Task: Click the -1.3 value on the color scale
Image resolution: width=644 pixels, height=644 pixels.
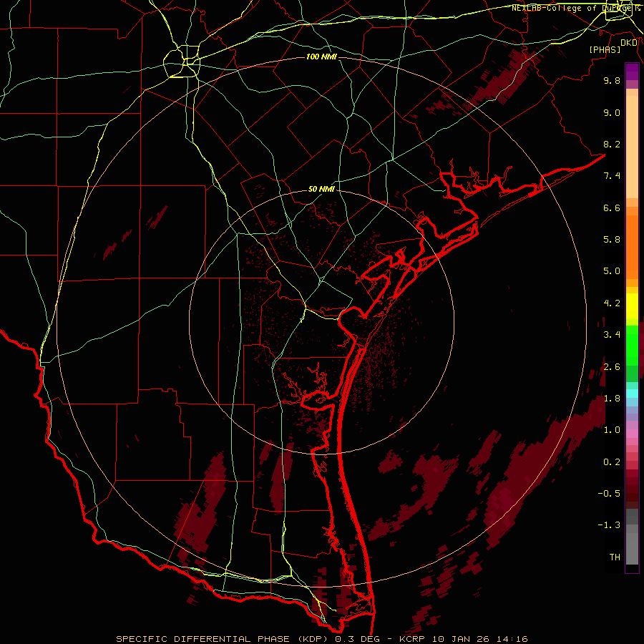Action: coord(609,525)
